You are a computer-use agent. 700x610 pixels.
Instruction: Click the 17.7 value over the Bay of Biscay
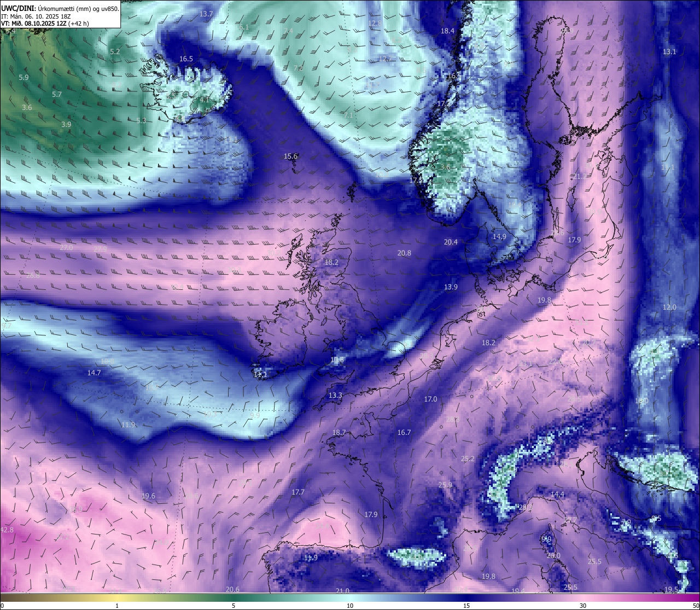click(297, 492)
